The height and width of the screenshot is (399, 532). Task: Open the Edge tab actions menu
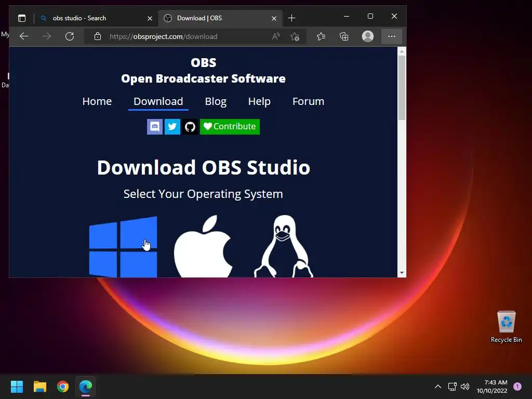[x=22, y=18]
